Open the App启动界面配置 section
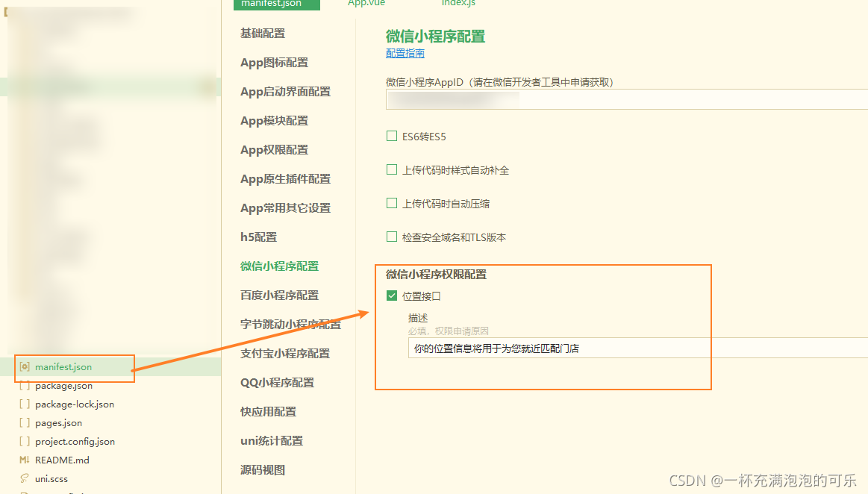 tap(286, 92)
